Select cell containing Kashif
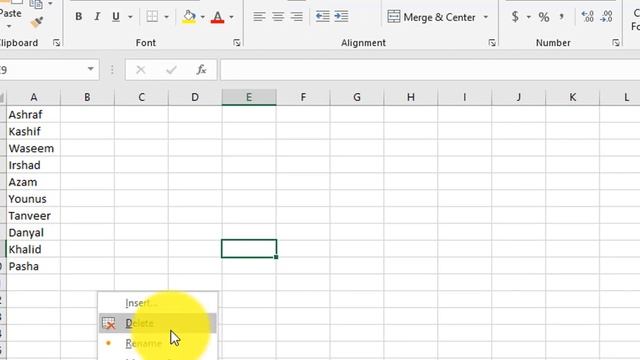 [x=33, y=131]
